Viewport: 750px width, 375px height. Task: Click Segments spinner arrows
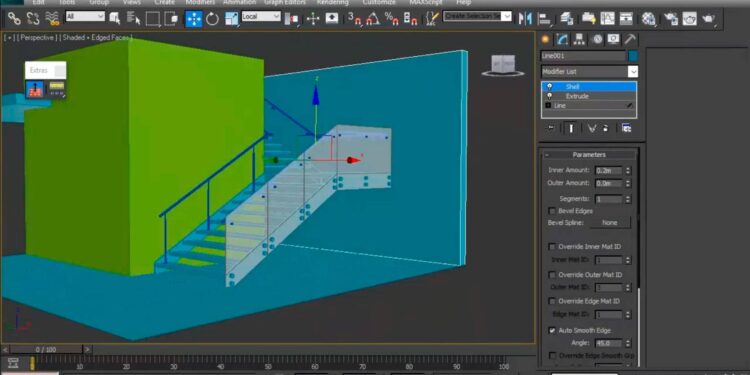pyautogui.click(x=628, y=199)
